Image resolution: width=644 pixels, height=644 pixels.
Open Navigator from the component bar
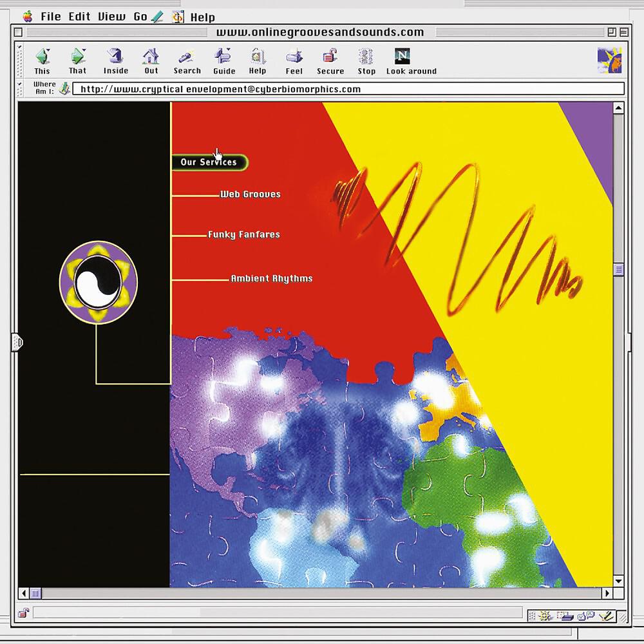pos(545,615)
